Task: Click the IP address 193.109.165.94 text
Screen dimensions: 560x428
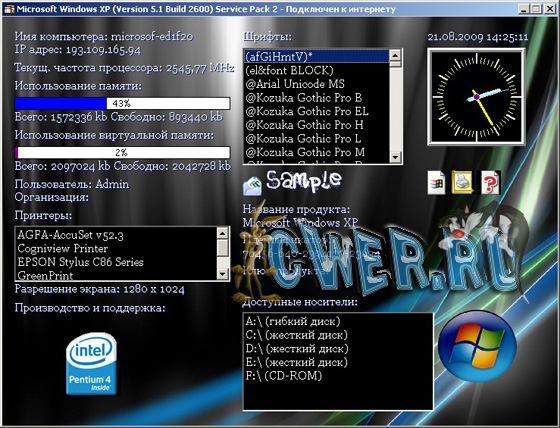Action: click(x=103, y=50)
